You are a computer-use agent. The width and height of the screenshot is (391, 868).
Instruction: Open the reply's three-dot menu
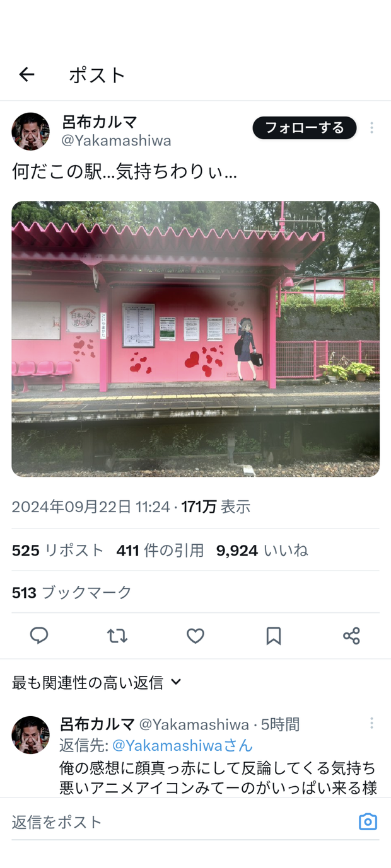coord(371,723)
